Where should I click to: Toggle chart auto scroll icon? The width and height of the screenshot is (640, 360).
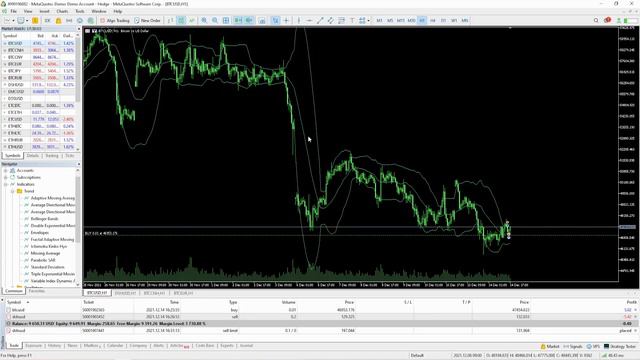(x=238, y=20)
